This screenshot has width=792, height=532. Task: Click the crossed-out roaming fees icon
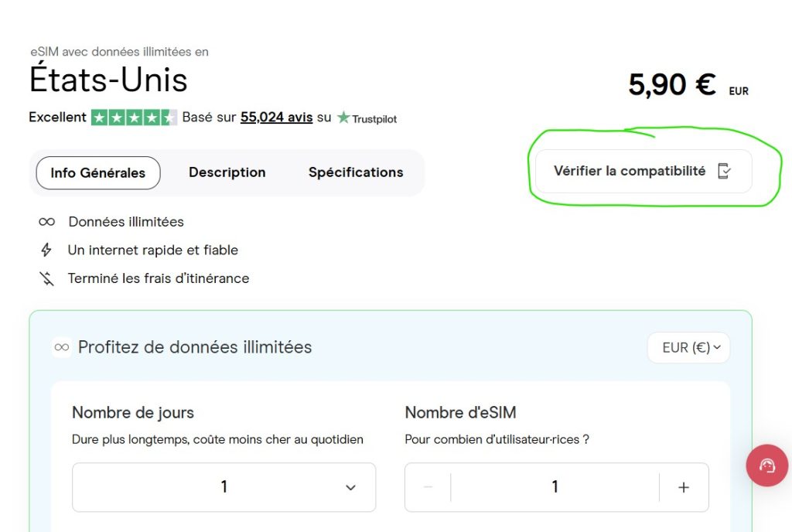click(46, 278)
